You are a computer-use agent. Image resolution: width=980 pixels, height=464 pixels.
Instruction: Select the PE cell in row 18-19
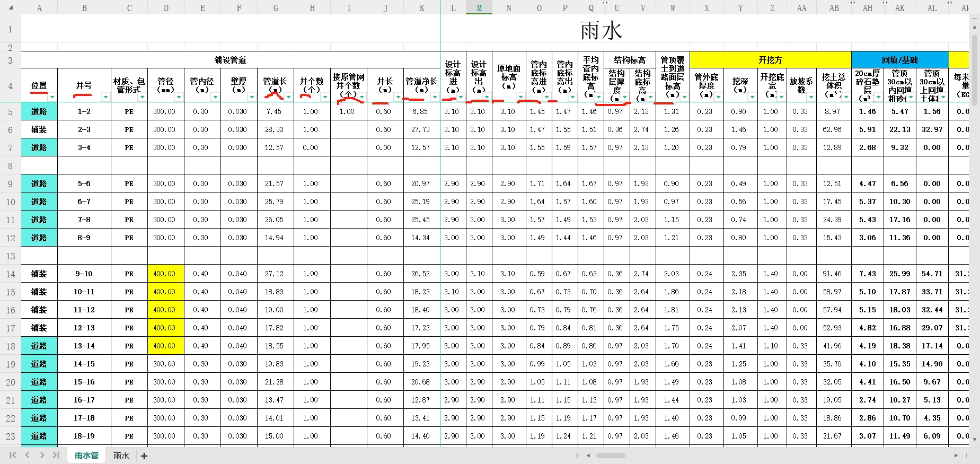(129, 436)
